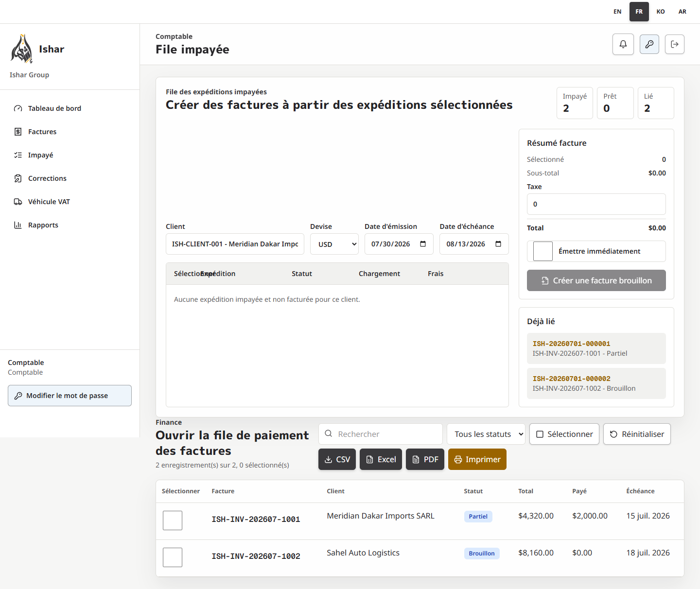
Task: Check the box for ISH-INV-202607-1001
Action: (x=173, y=520)
